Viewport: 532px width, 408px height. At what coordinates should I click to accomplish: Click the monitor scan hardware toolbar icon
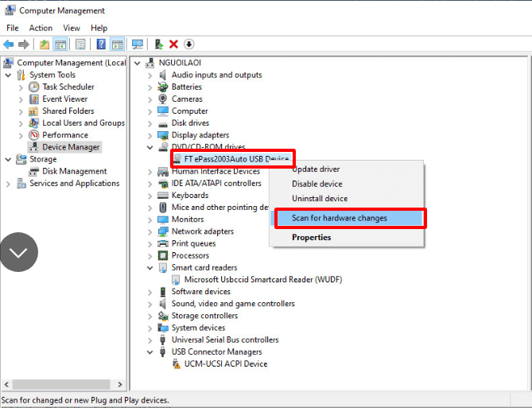click(138, 44)
